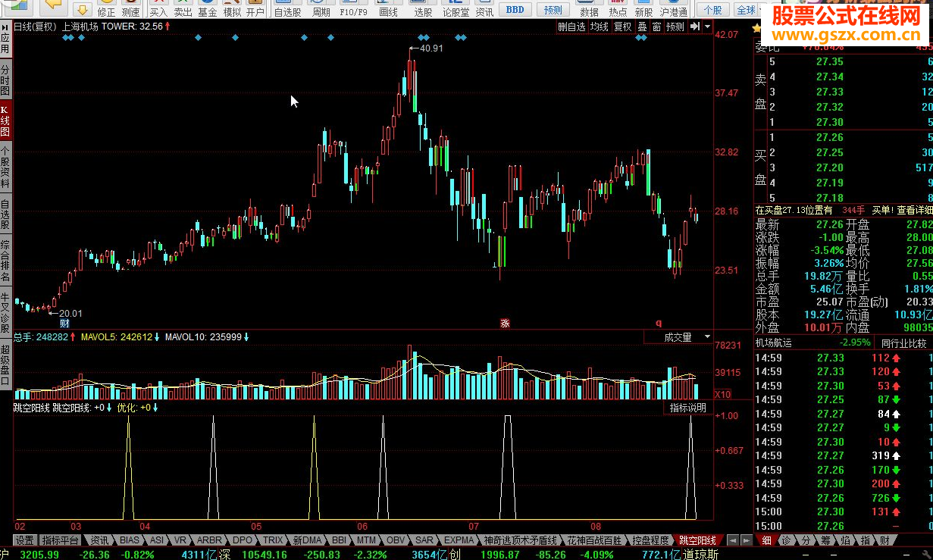This screenshot has height=560, width=933.
Task: Click the 40.91 high price label
Action: coord(430,48)
